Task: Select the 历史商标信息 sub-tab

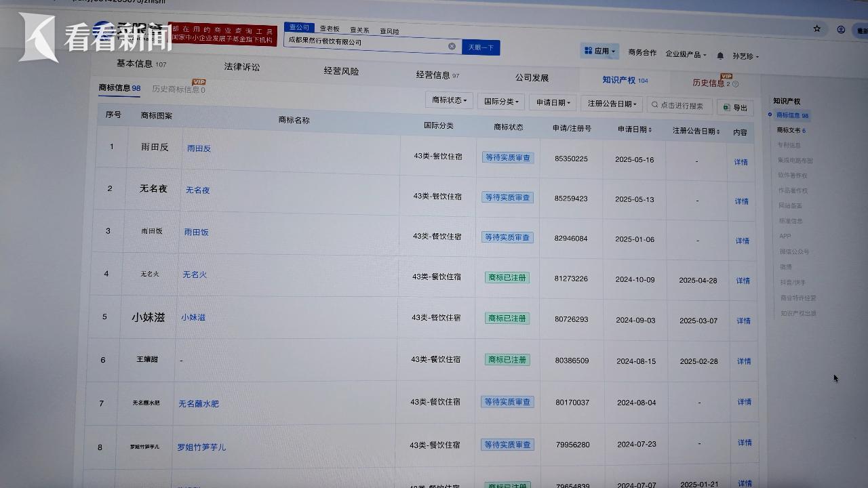Action: [x=178, y=89]
